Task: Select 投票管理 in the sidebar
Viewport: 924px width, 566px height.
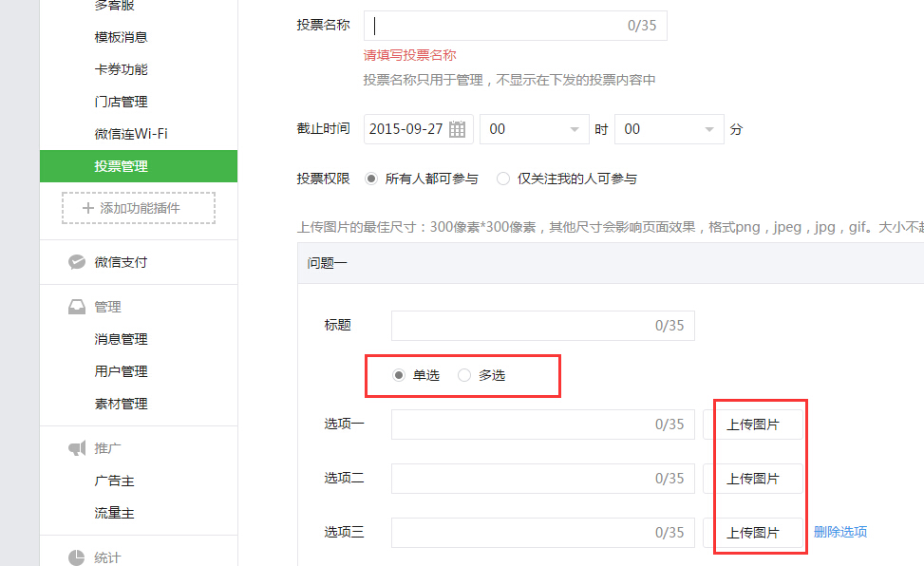Action: point(139,166)
